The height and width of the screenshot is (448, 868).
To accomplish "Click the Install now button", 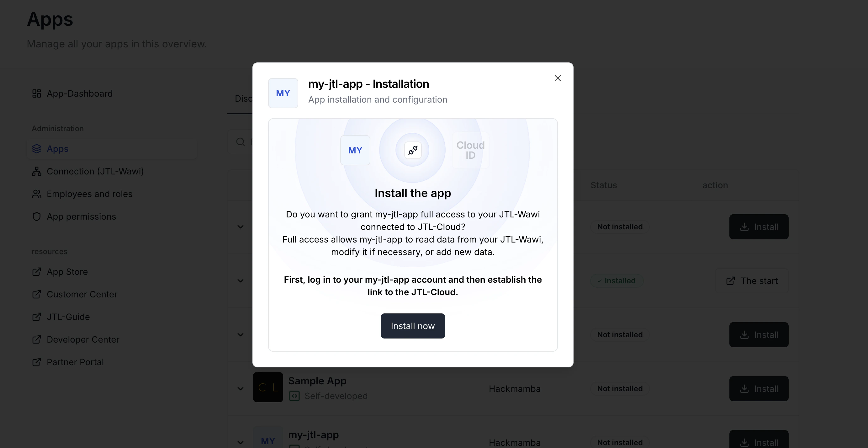I will tap(412, 326).
